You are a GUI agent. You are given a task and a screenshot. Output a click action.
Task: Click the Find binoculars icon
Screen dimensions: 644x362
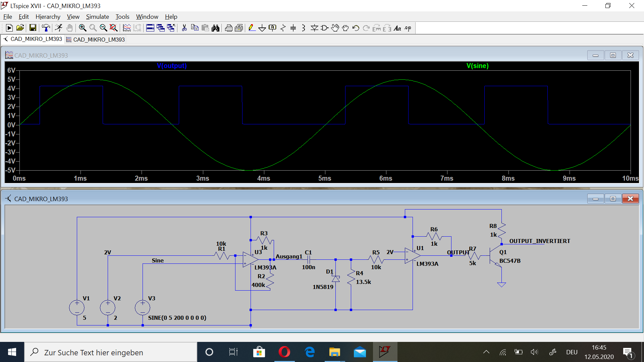coord(216,28)
